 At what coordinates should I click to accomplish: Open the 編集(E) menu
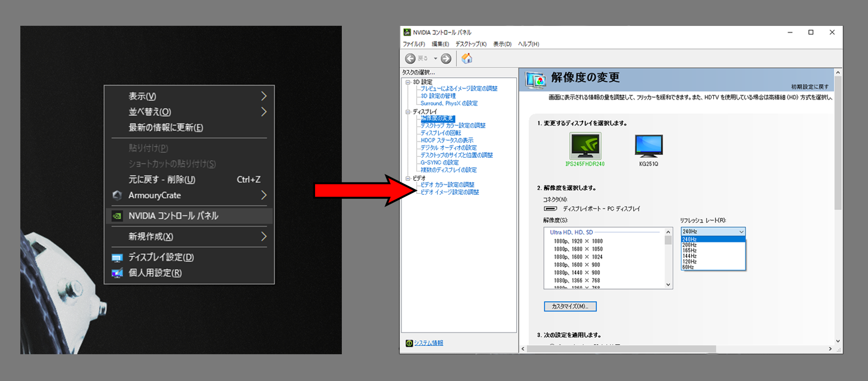point(440,44)
